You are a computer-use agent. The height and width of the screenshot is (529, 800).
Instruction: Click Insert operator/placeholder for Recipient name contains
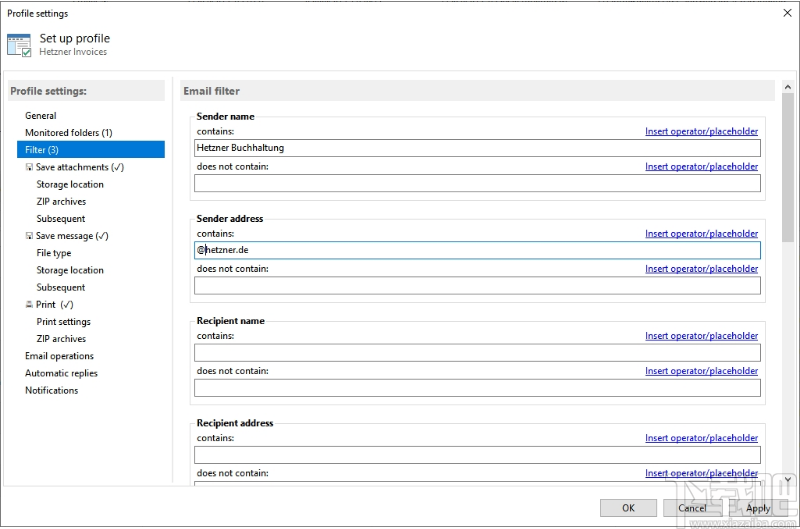click(x=701, y=336)
